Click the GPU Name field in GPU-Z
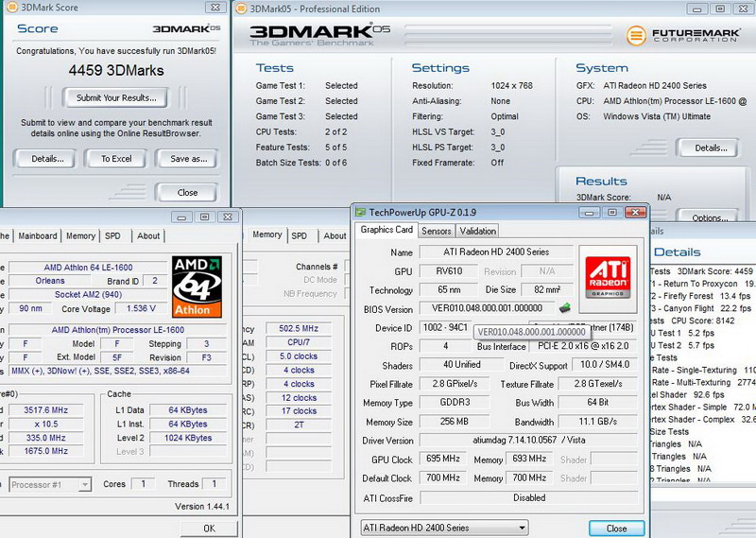756x538 pixels. 496,252
